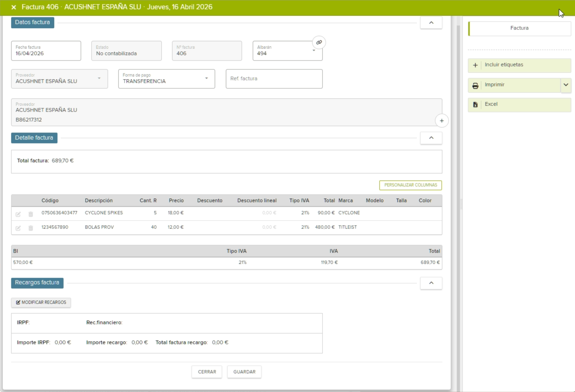This screenshot has height=392, width=575.
Task: Click the CYCLONE SPIKES description
Action: click(104, 213)
